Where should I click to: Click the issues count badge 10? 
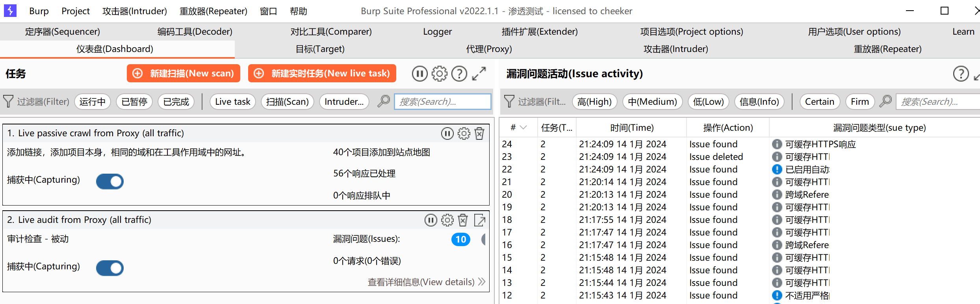pyautogui.click(x=461, y=239)
